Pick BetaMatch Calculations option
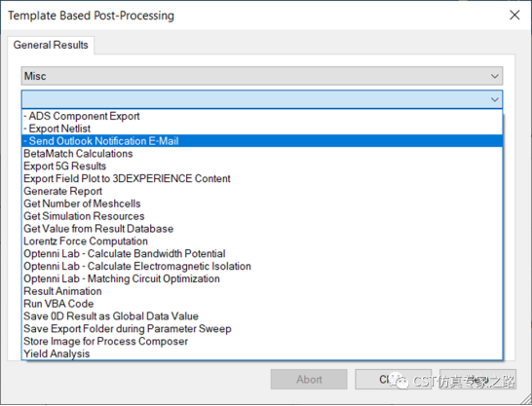 click(x=261, y=154)
